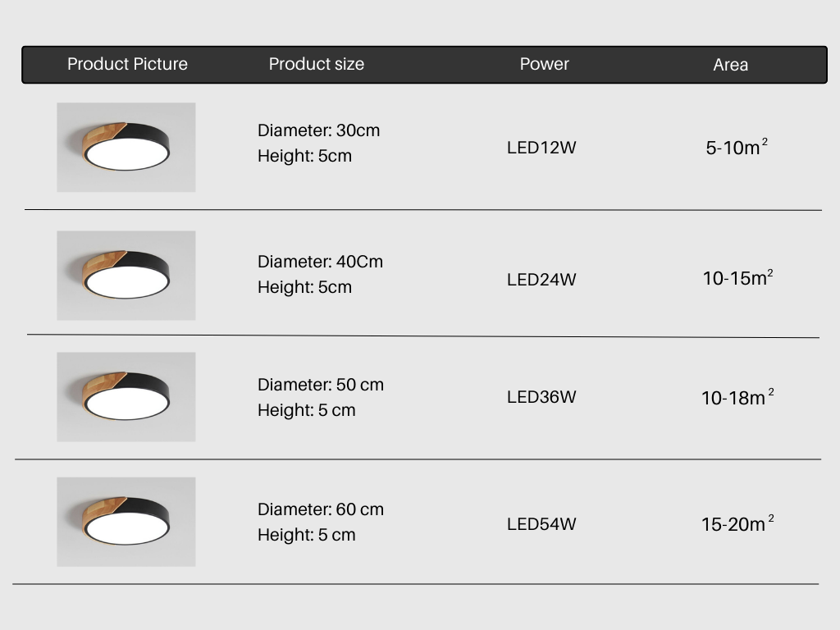The image size is (840, 630).
Task: Click the "Diameter: 50 cm" size text
Action: [320, 385]
